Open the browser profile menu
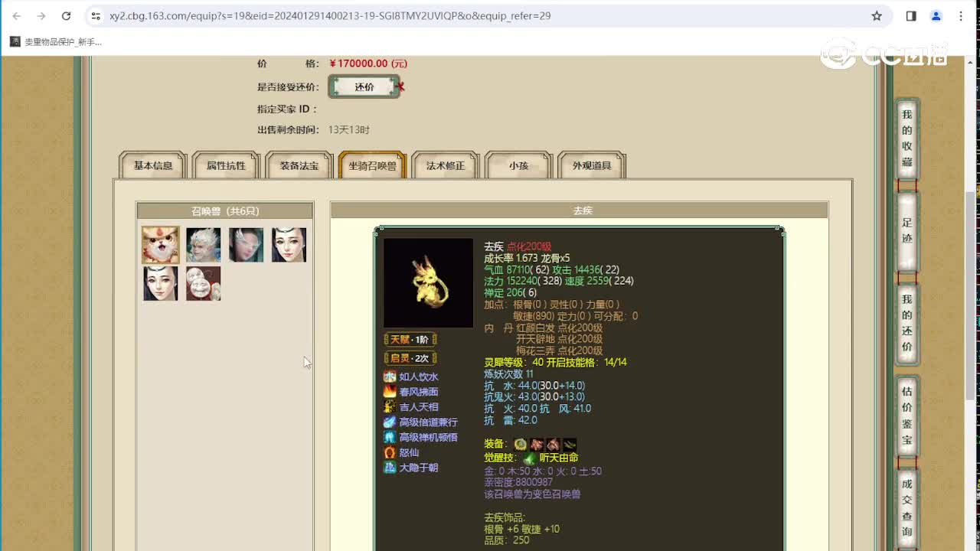Viewport: 980px width, 551px height. [936, 15]
